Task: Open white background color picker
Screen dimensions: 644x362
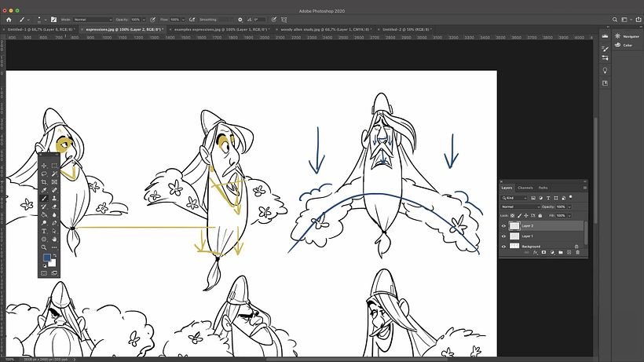Action: click(x=53, y=264)
